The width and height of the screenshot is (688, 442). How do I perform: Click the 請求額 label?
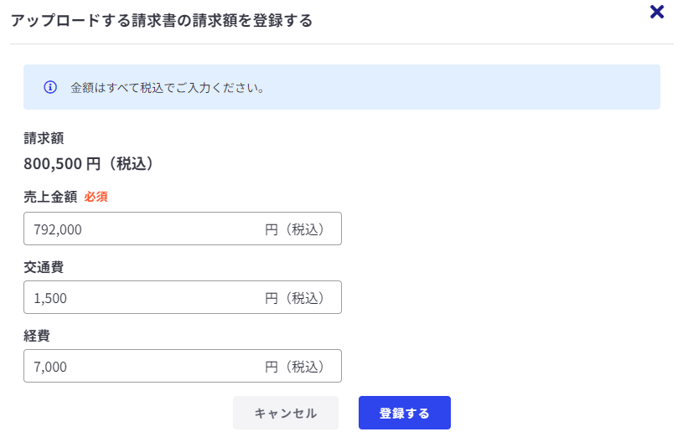click(44, 138)
